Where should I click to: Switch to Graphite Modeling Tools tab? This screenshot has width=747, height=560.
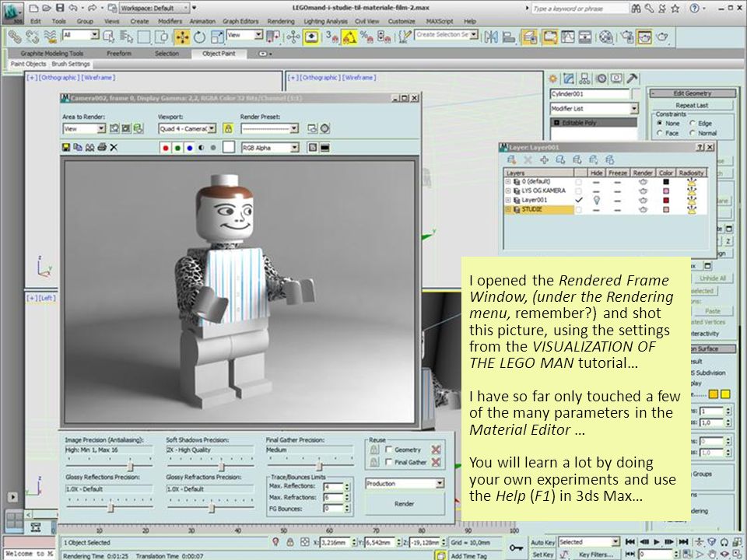(x=52, y=54)
